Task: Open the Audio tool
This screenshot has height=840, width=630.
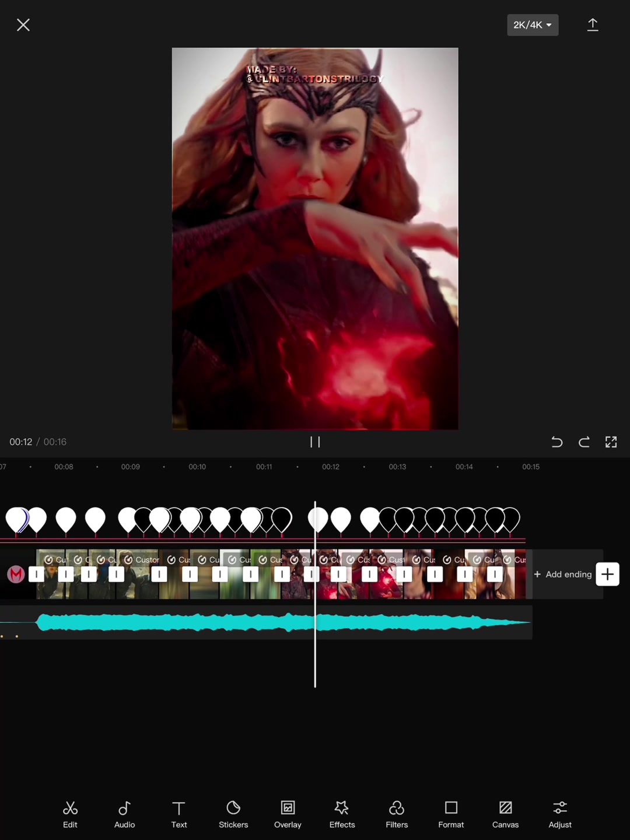Action: pos(124,814)
